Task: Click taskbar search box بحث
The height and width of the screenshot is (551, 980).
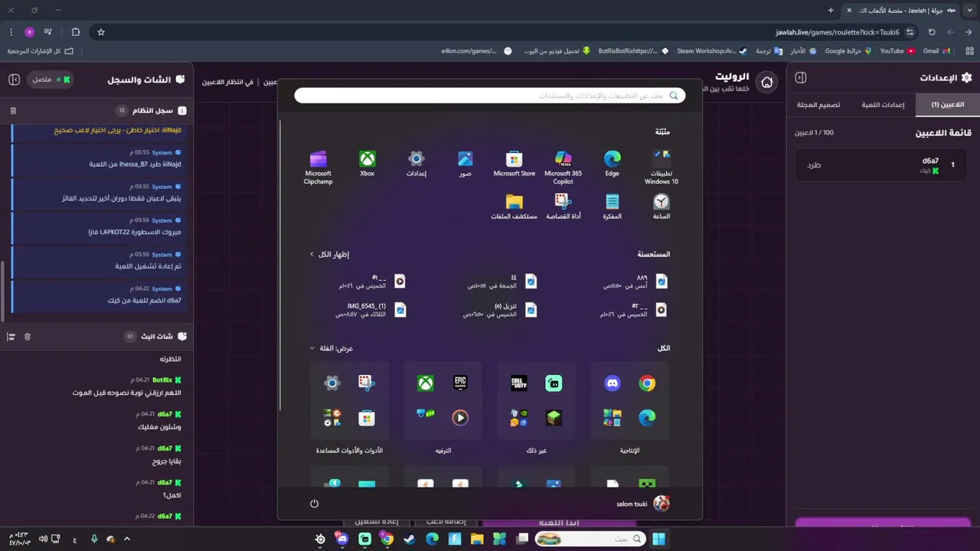Action: tap(589, 540)
